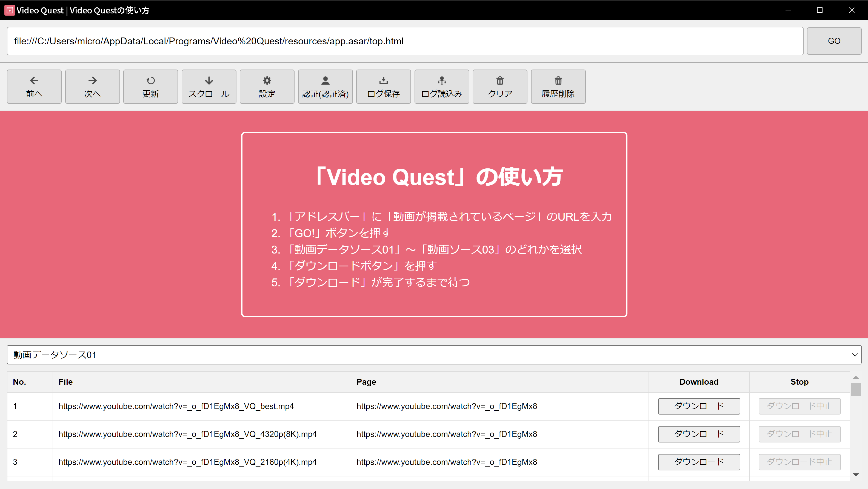Load log with ログ読込み button

coord(442,87)
